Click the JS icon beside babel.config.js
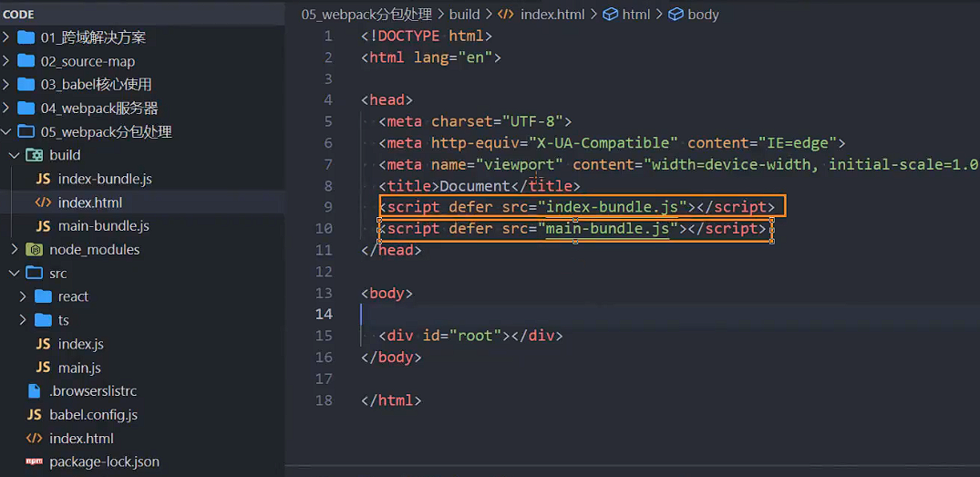The width and height of the screenshot is (980, 477). click(x=34, y=415)
